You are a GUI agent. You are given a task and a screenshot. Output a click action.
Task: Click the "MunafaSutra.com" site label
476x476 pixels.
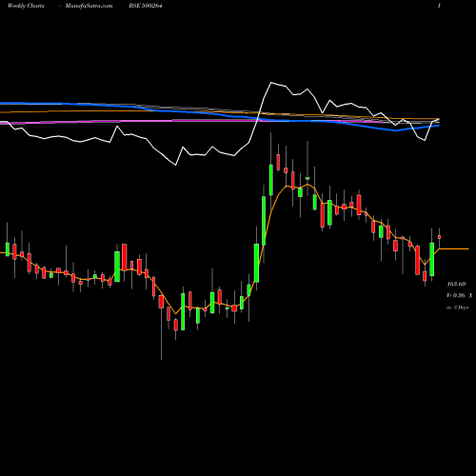pyautogui.click(x=89, y=6)
